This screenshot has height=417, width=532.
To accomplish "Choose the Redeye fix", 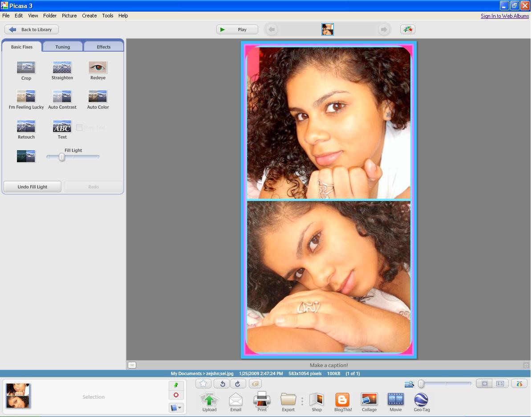I will coord(97,67).
